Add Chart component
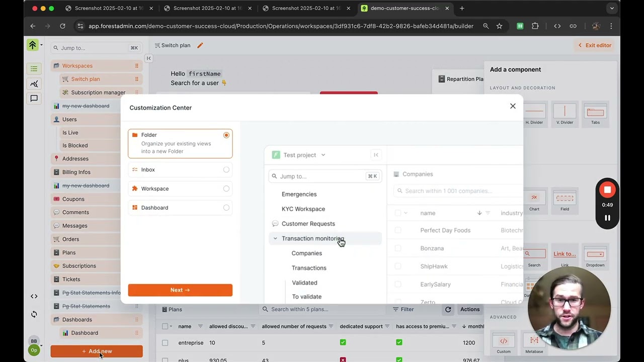 (534, 201)
